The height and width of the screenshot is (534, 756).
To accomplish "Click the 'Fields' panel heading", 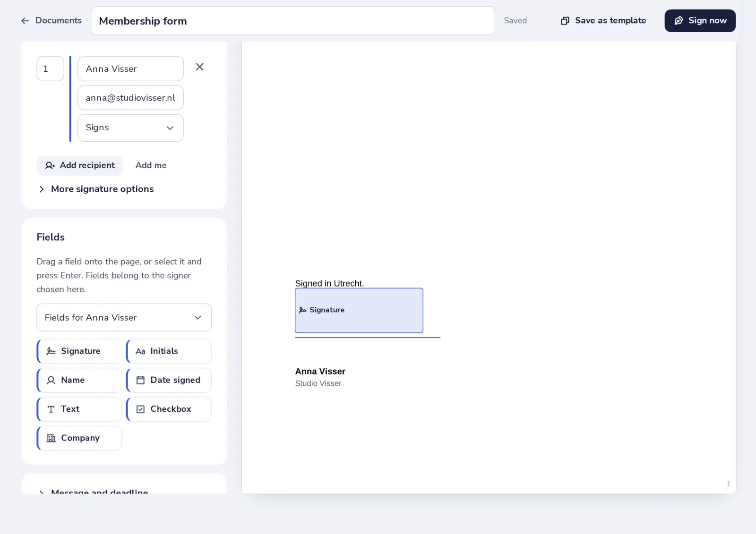I will pos(51,237).
